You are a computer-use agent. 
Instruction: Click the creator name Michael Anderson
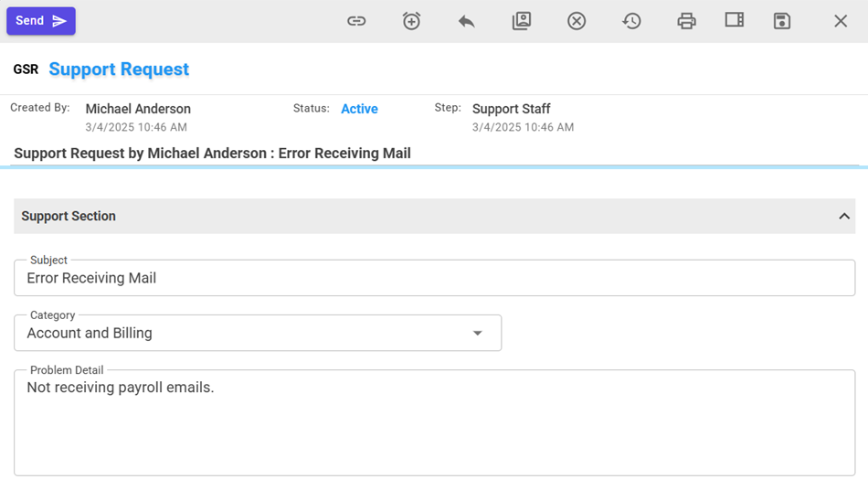pyautogui.click(x=138, y=109)
